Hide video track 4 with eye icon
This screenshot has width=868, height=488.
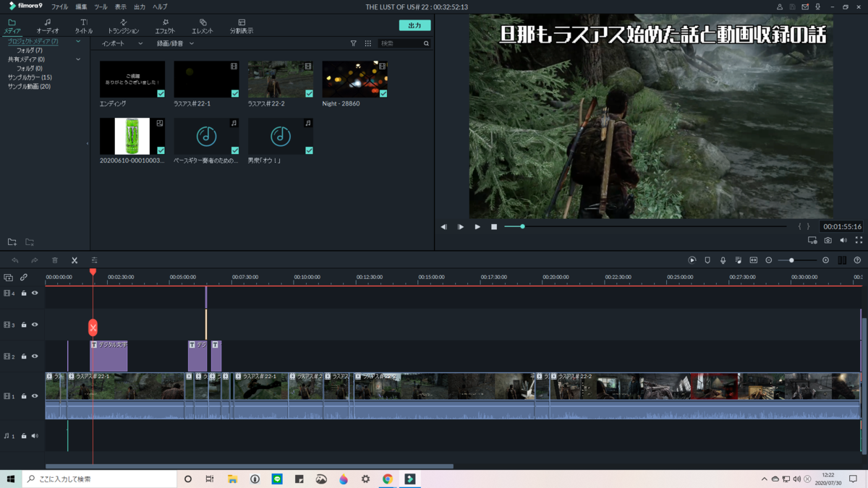point(35,294)
